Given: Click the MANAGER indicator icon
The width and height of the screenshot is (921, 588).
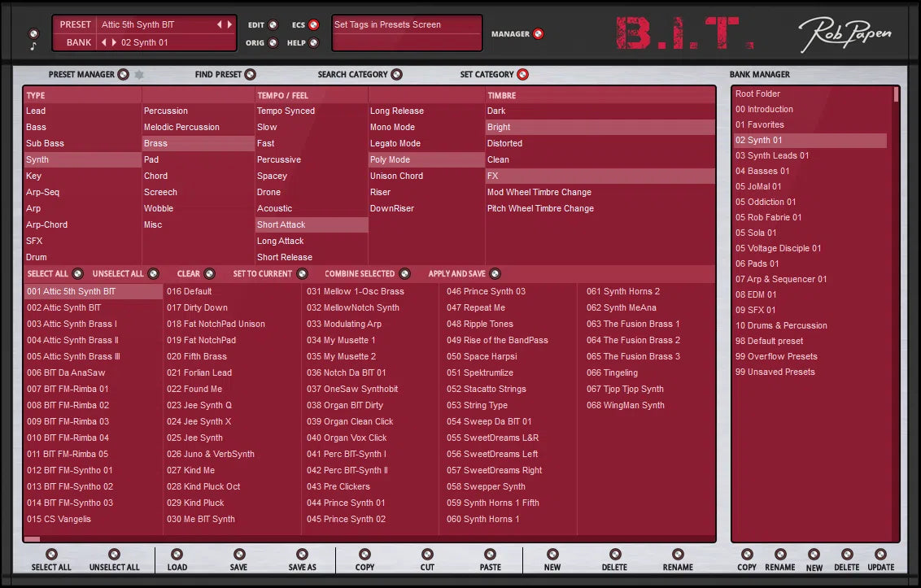Looking at the screenshot, I should [x=537, y=33].
